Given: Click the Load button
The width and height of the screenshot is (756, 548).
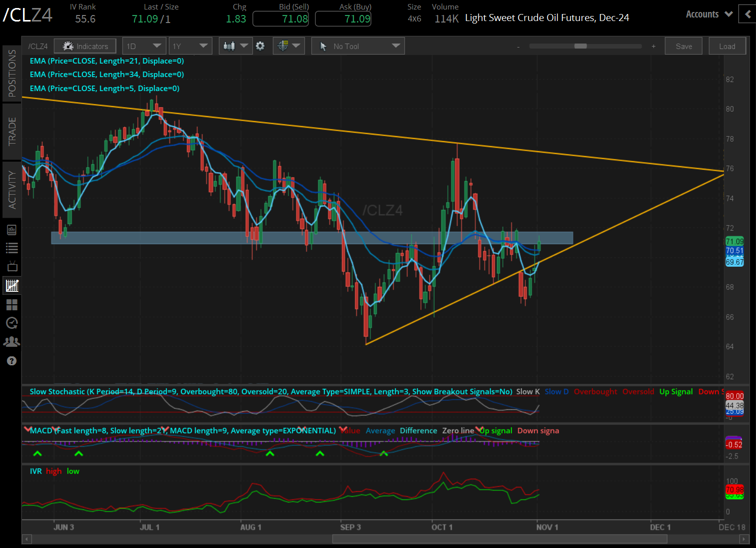Looking at the screenshot, I should pos(727,46).
